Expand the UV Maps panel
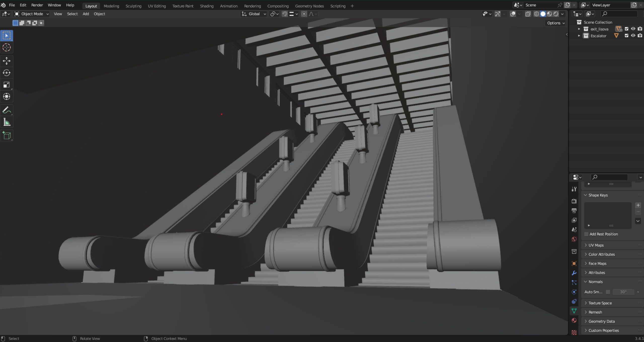Image resolution: width=644 pixels, height=342 pixels. pos(596,245)
